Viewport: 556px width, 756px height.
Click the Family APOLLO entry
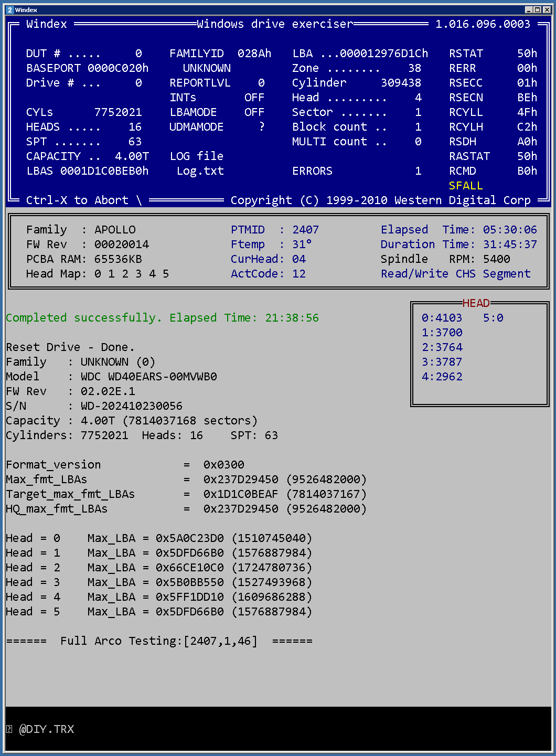pos(81,230)
